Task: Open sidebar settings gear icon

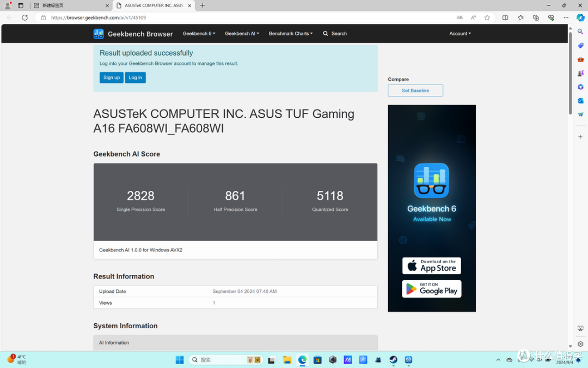Action: [x=580, y=343]
